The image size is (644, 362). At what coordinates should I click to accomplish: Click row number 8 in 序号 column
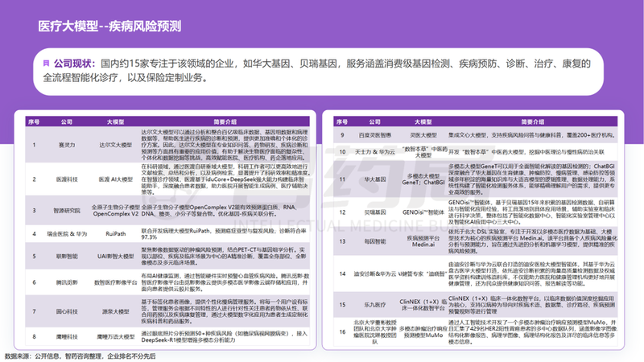click(34, 337)
